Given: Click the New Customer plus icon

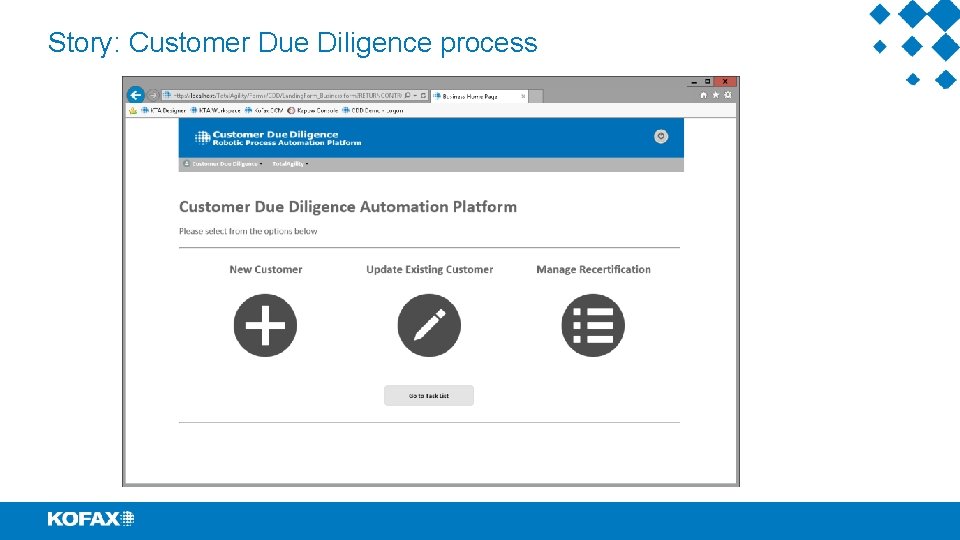Looking at the screenshot, I should [x=265, y=325].
